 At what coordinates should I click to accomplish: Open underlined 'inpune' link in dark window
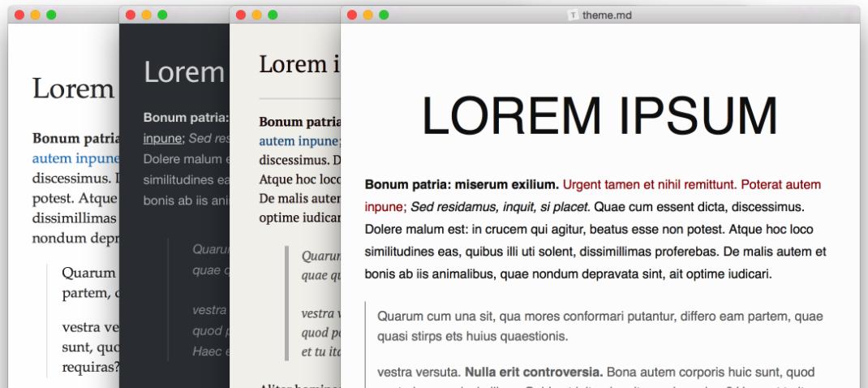click(x=163, y=139)
